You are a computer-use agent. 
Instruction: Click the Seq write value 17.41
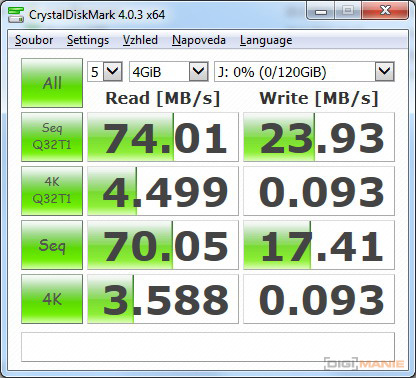coord(319,245)
